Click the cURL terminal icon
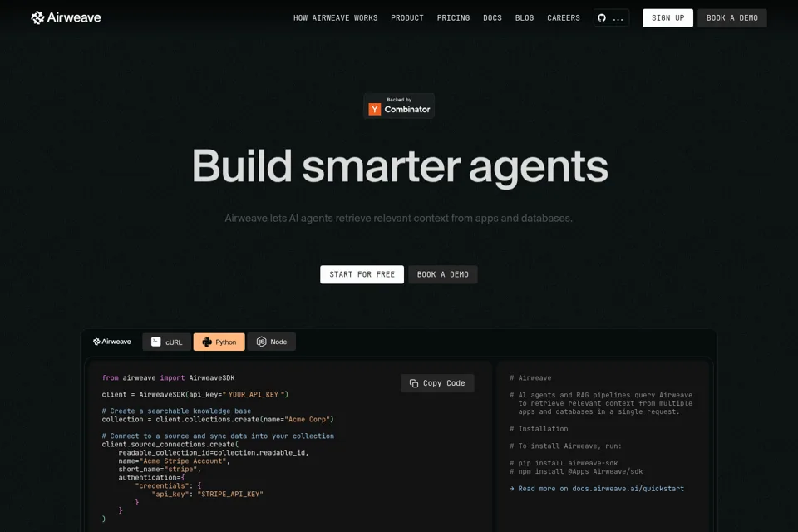Viewport: 798px width, 532px height. (156, 342)
